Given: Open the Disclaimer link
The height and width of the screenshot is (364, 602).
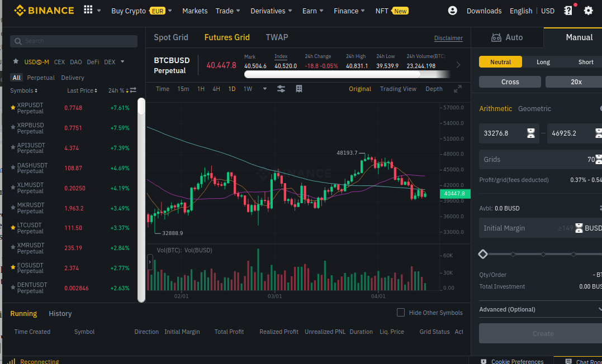Looking at the screenshot, I should (x=448, y=38).
